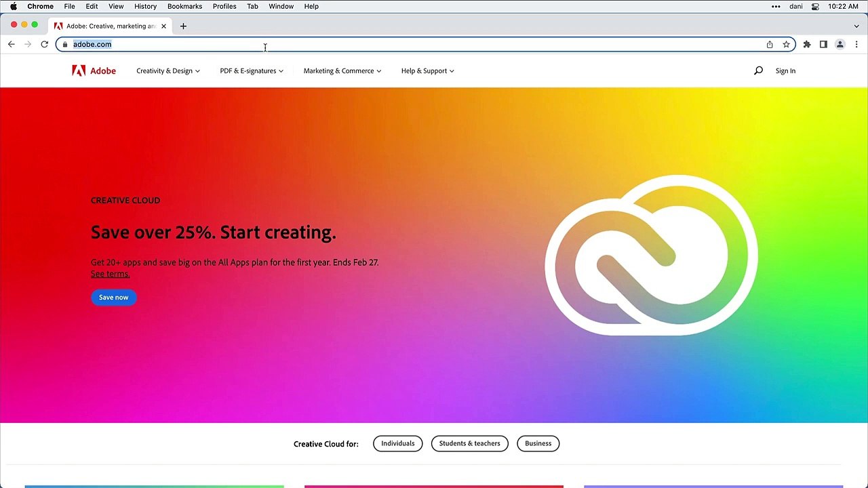Open the Bookmarks menu
This screenshot has height=488, width=868.
pos(184,6)
